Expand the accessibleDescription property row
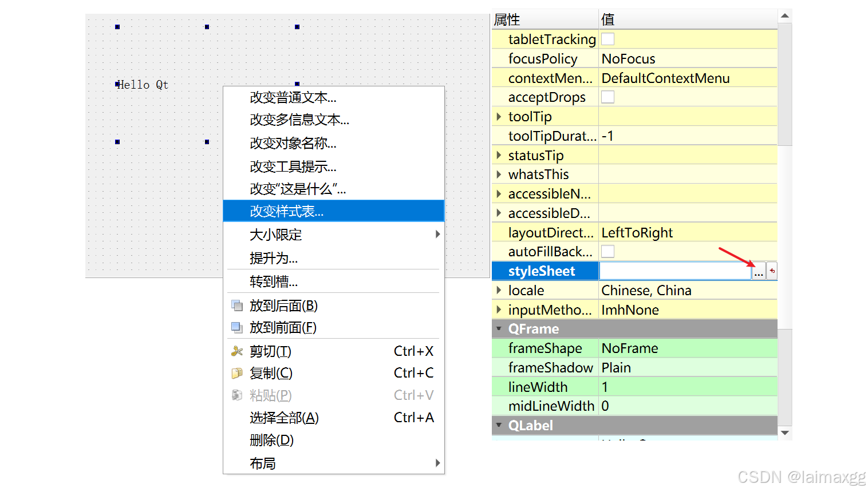Viewport: 868px width, 492px height. tap(499, 213)
